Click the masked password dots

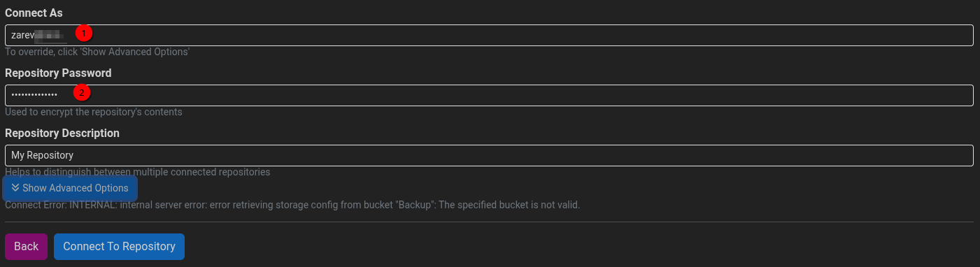34,96
